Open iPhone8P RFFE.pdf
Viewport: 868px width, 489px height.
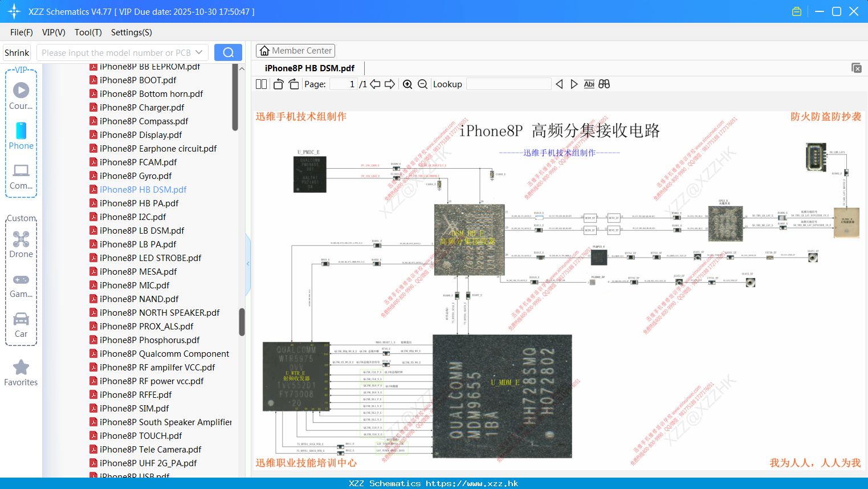136,395
